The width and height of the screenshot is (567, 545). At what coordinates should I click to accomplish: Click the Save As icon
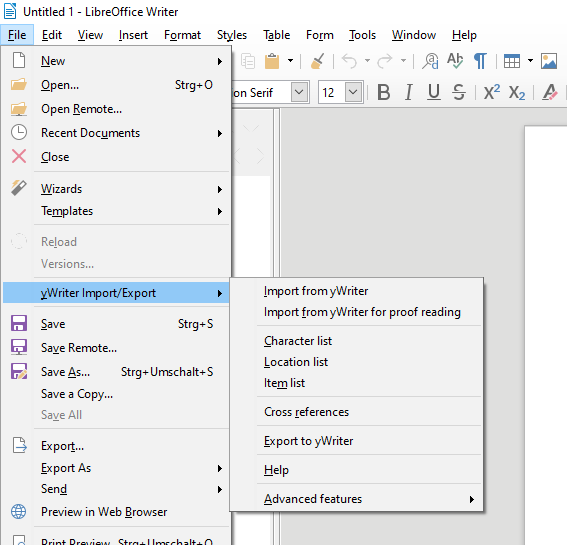tap(19, 371)
